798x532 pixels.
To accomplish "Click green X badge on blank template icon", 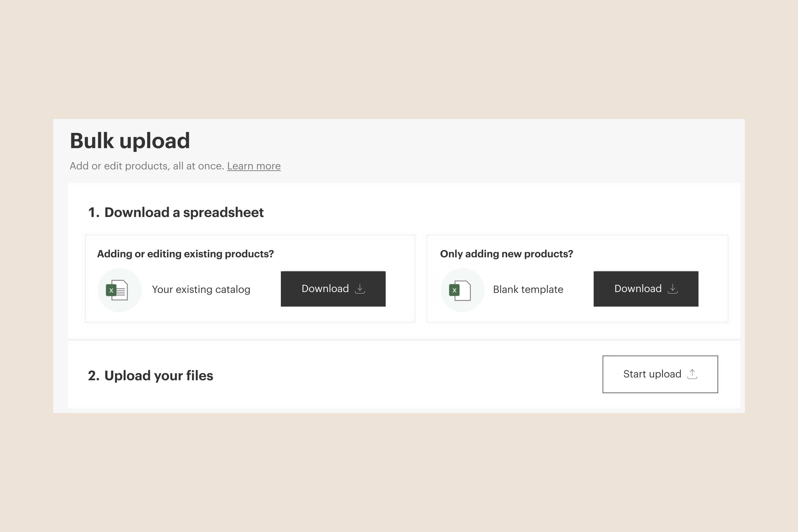I will (x=454, y=290).
